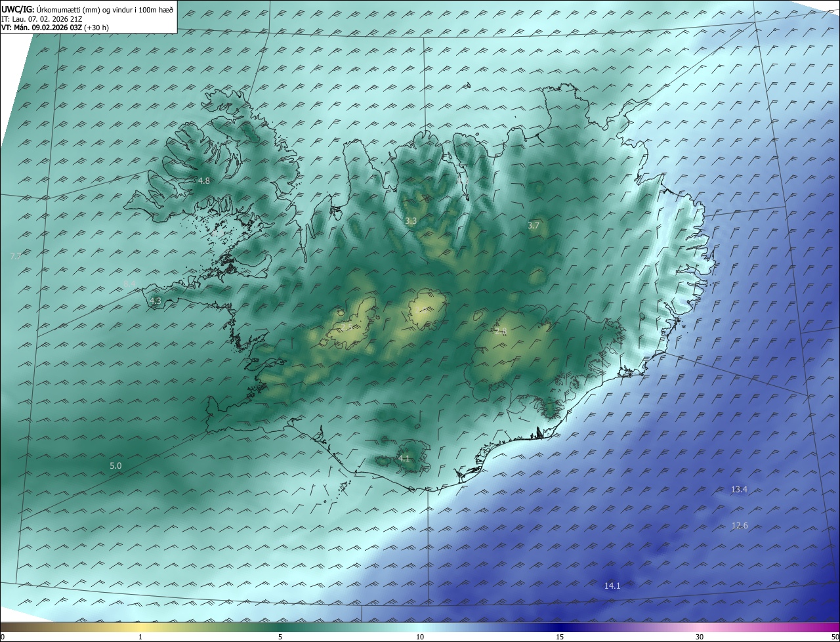Click the 3.3 value label on the map
Image resolution: width=840 pixels, height=642 pixels.
click(x=411, y=221)
